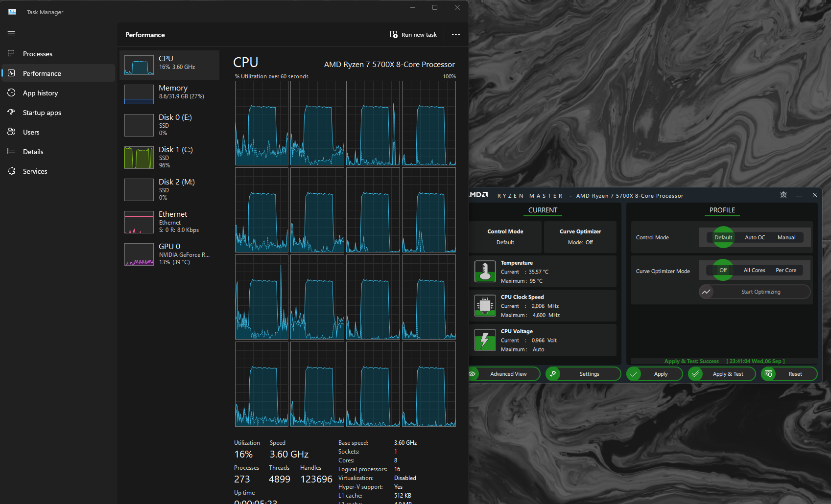Click the Users icon in sidebar

11,132
